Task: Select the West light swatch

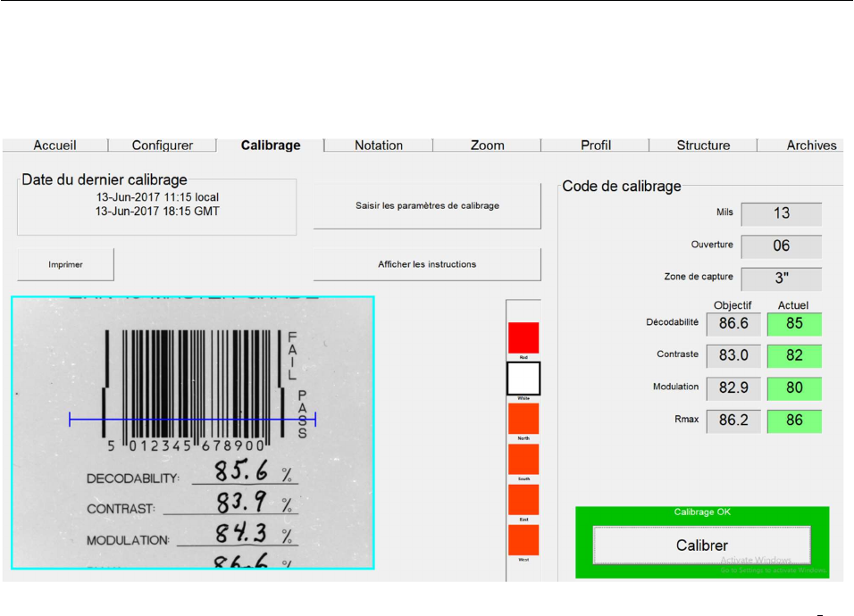Action: [523, 540]
